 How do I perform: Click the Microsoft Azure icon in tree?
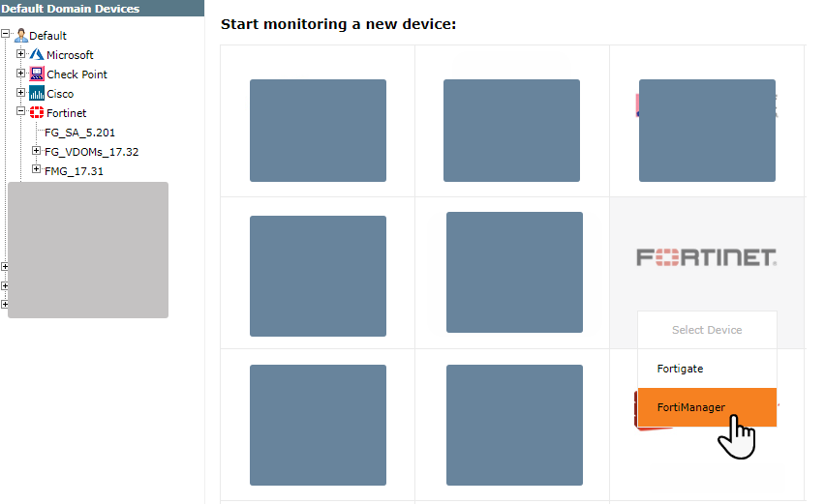pyautogui.click(x=36, y=55)
